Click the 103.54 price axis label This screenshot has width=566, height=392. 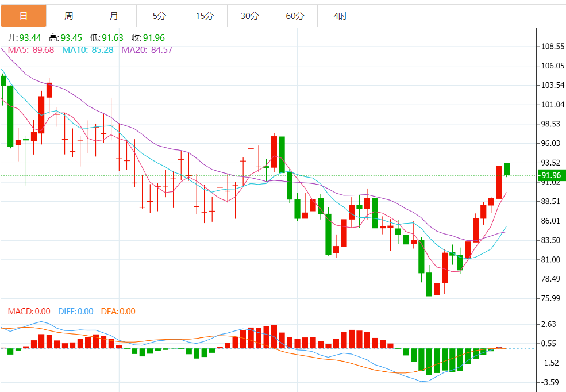(552, 85)
